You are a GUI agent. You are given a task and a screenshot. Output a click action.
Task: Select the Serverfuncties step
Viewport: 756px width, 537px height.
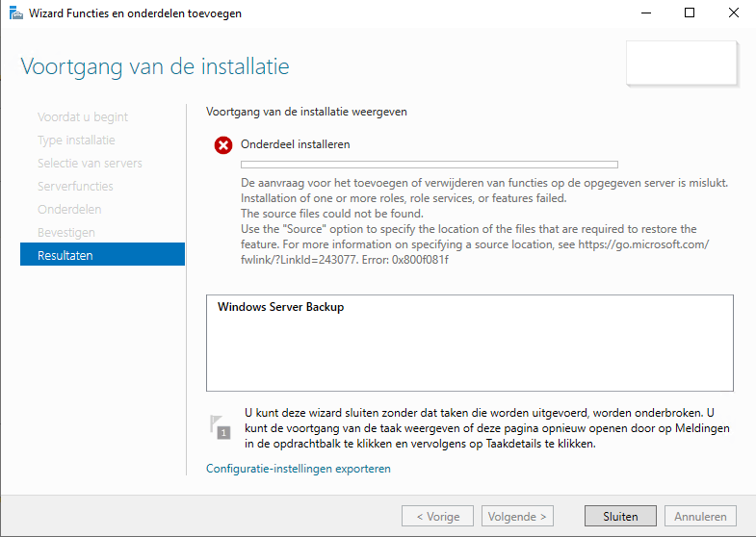tap(75, 187)
